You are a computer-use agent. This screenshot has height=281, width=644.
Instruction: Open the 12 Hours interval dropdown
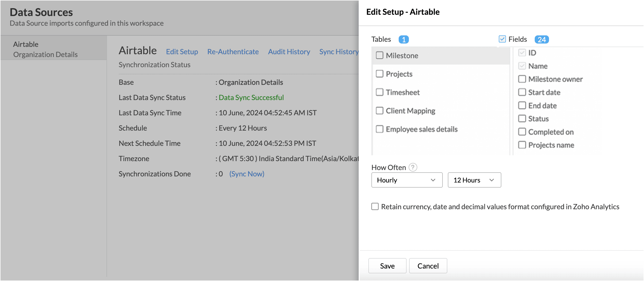tap(474, 180)
